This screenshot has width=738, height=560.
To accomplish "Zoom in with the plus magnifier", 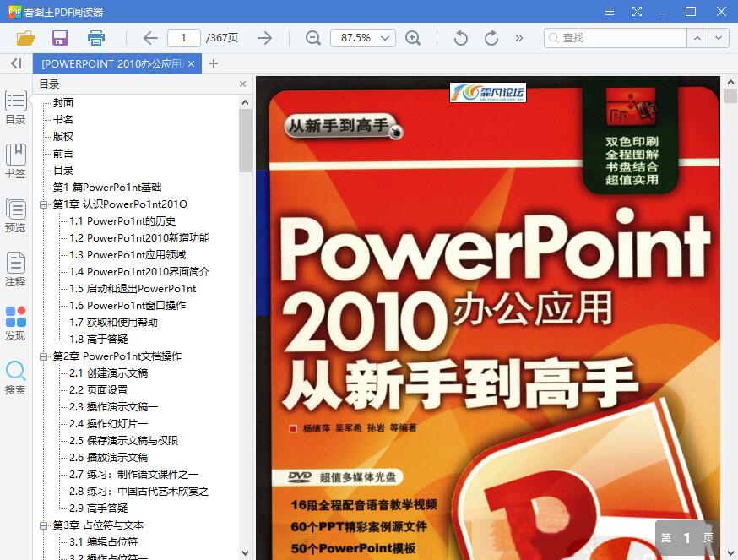I will (x=413, y=38).
